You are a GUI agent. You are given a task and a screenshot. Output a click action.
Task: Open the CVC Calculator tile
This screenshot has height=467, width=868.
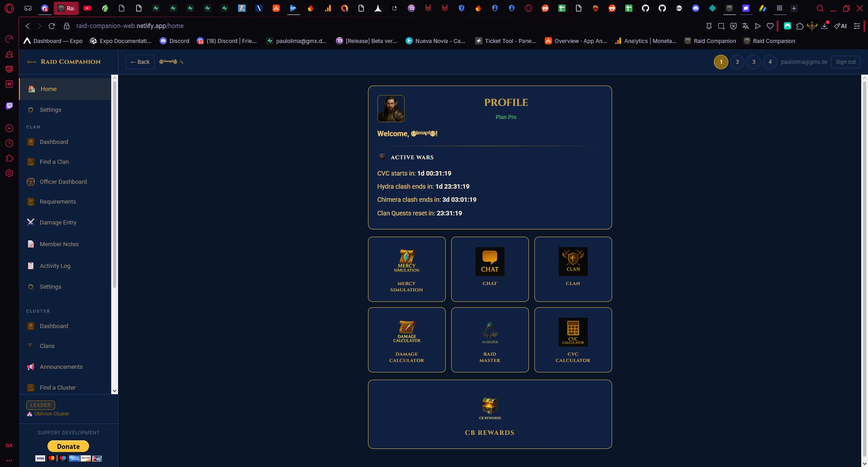click(x=573, y=340)
